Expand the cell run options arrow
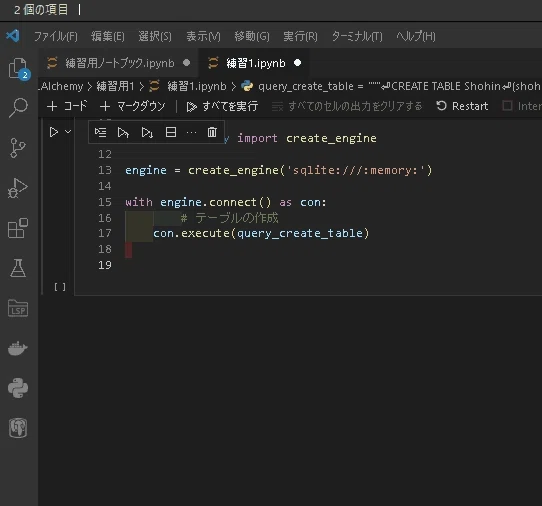542x506 pixels. (x=68, y=132)
